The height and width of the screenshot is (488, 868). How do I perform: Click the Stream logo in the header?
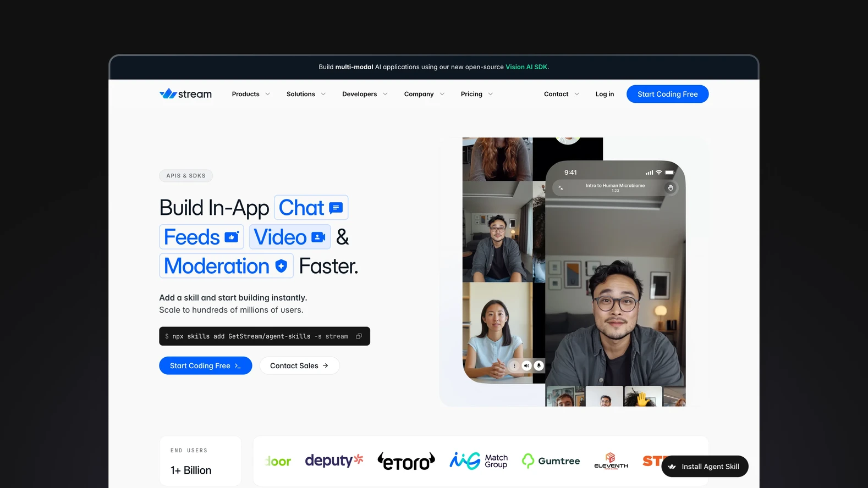coord(185,94)
